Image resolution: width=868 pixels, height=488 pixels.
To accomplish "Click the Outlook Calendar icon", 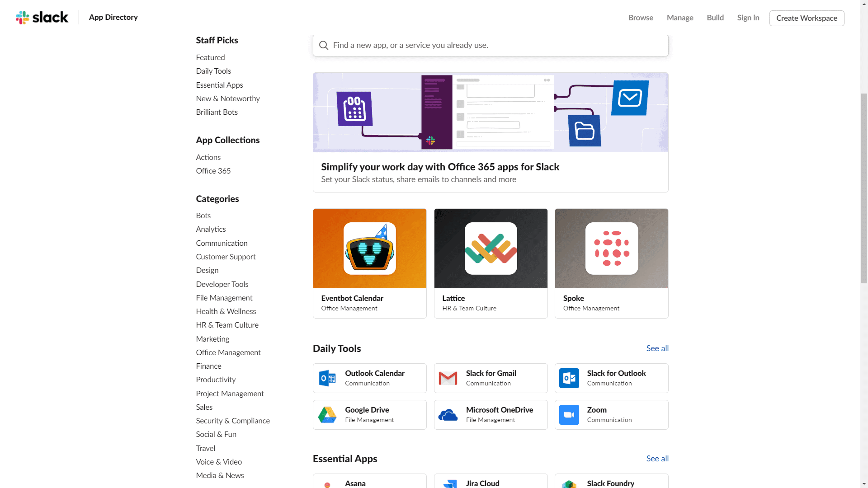I will point(327,378).
